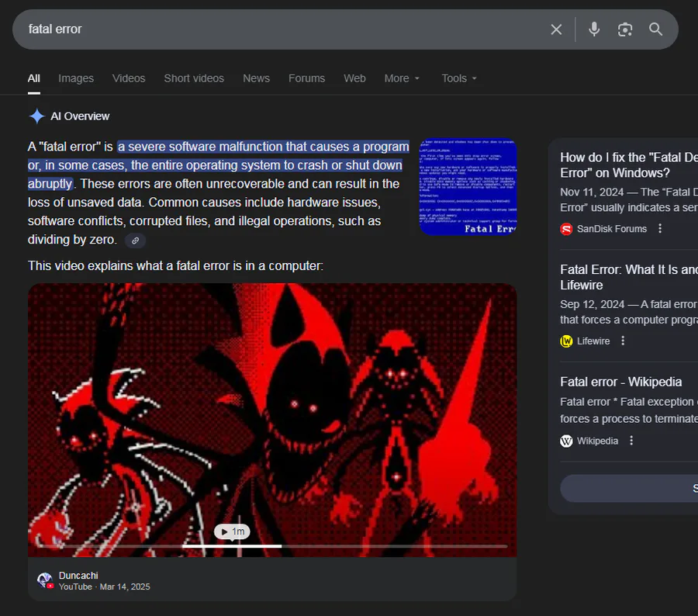This screenshot has width=698, height=616.
Task: Click the button below the Wikipedia result
Action: [629, 488]
